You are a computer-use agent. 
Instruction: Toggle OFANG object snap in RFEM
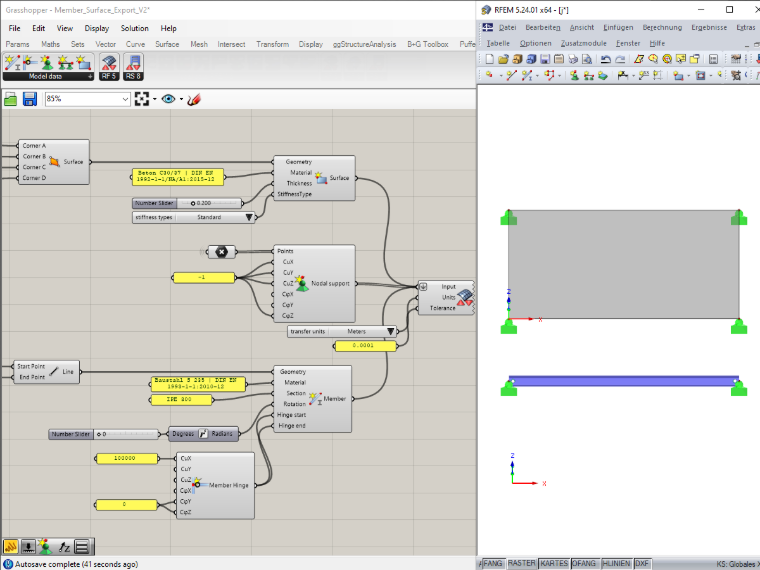click(584, 563)
